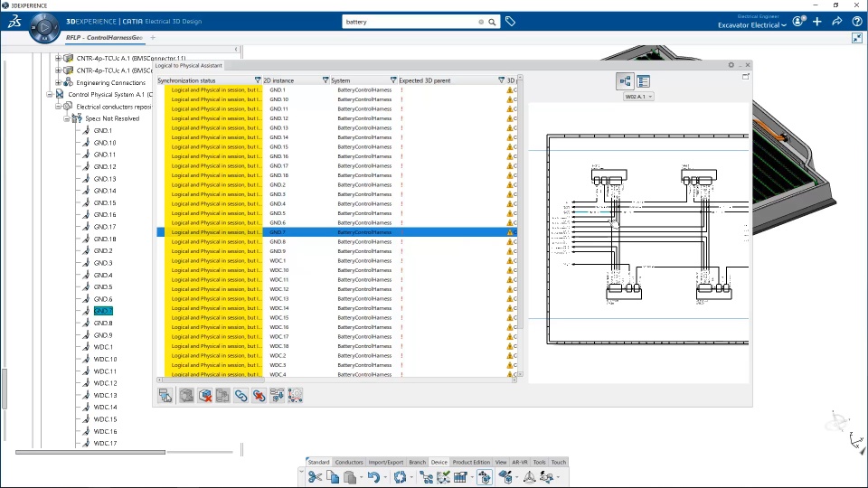Select the WDC.10 table row

[x=336, y=270]
